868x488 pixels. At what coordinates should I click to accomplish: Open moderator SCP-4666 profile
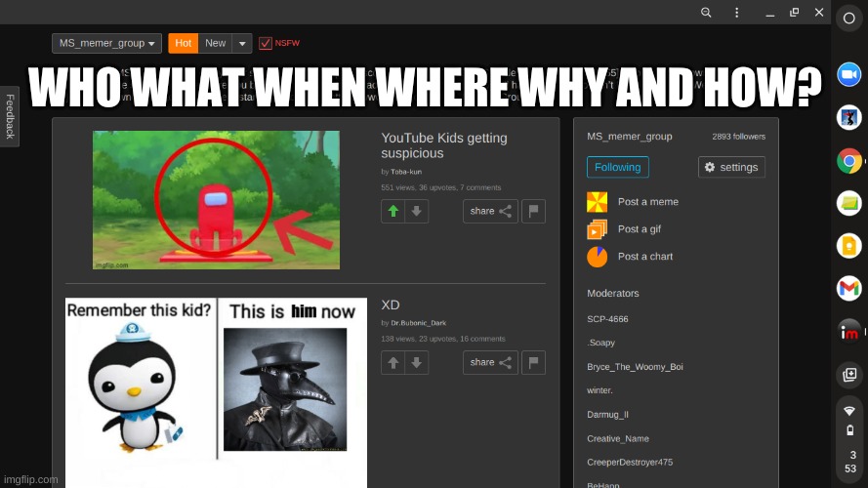(607, 319)
